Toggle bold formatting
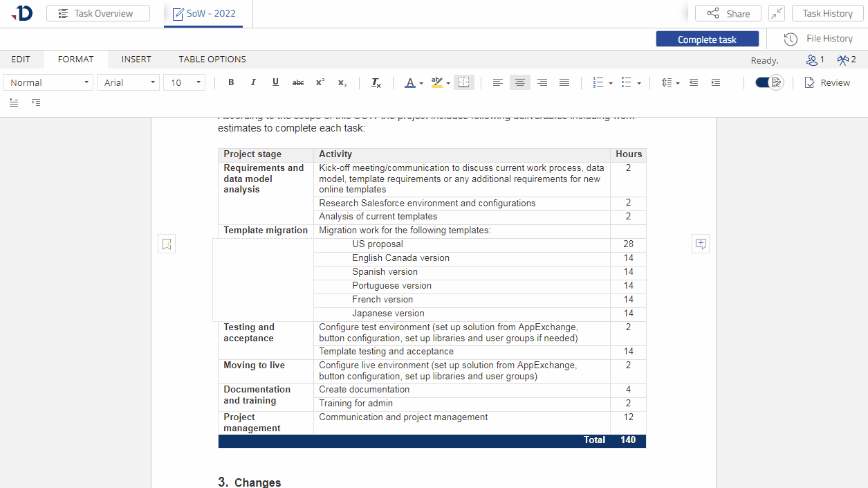 [231, 82]
